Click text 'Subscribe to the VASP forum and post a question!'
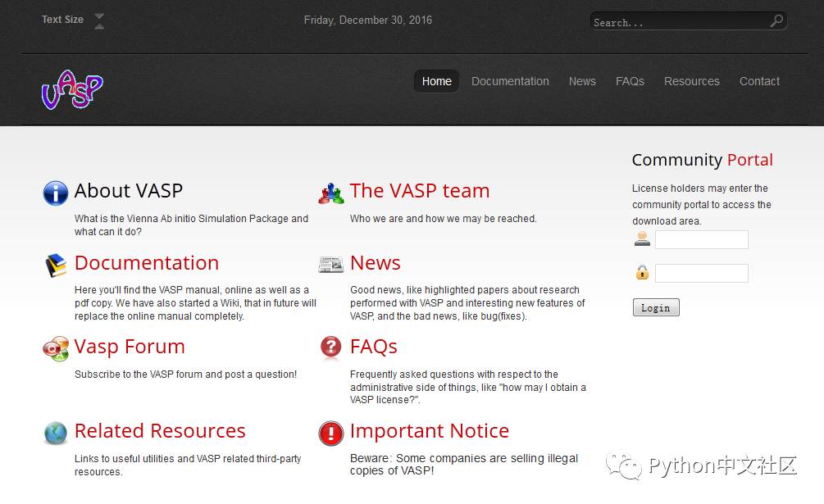The image size is (824, 504). 185,375
